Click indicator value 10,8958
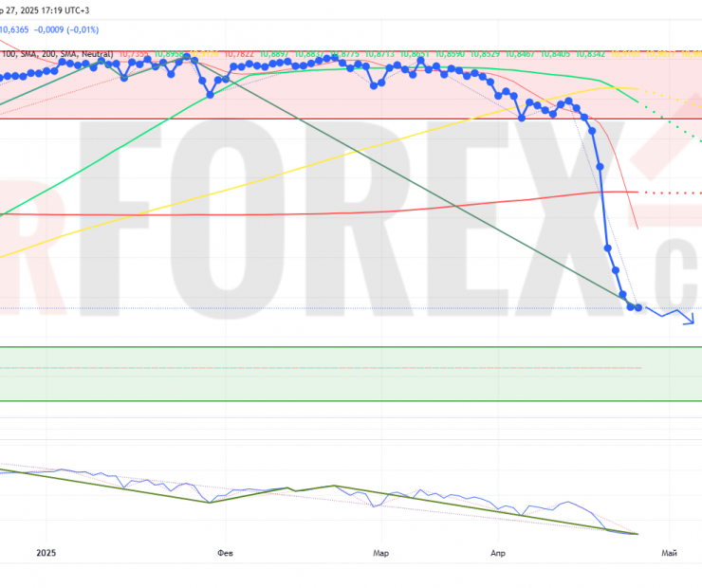This screenshot has width=702, height=588. coord(169,54)
